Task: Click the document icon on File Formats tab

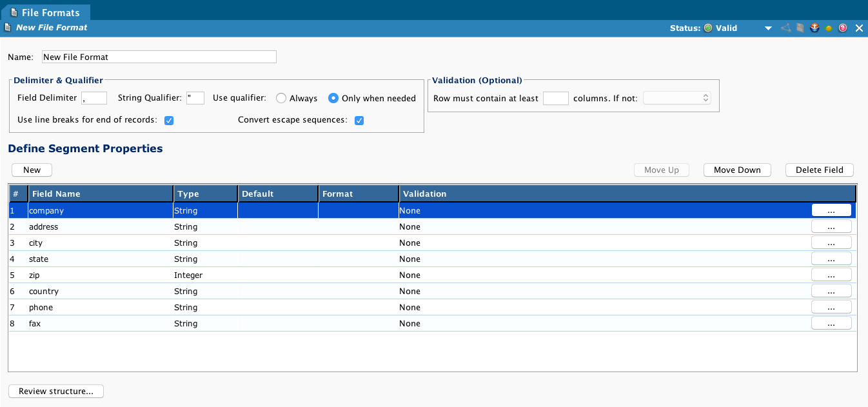Action: pos(14,12)
